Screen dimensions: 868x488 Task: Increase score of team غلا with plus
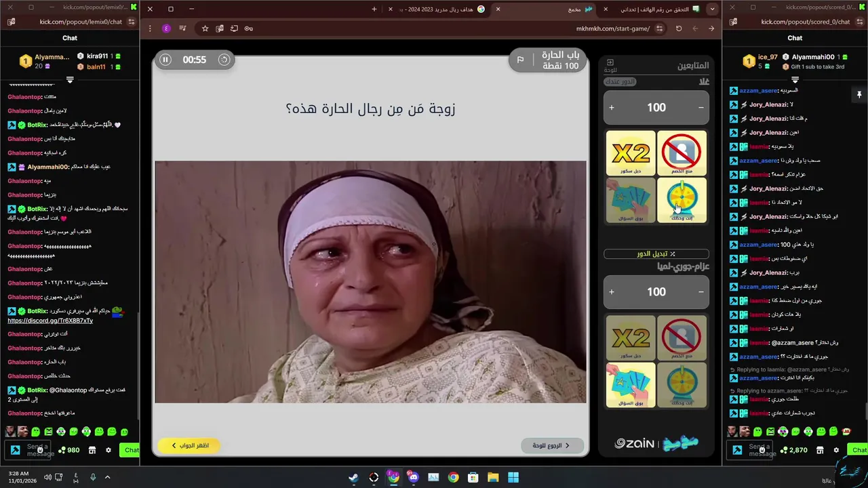point(612,107)
